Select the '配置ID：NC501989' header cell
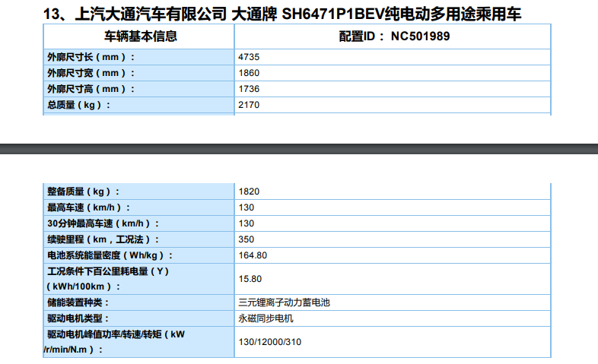Image resolution: width=598 pixels, height=364 pixels. click(x=394, y=36)
